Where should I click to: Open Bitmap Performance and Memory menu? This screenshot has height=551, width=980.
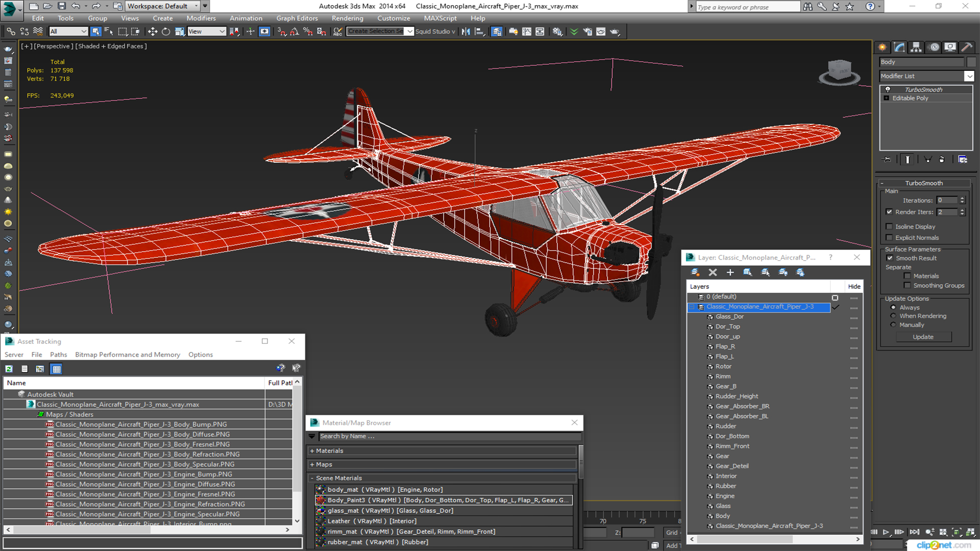[128, 355]
